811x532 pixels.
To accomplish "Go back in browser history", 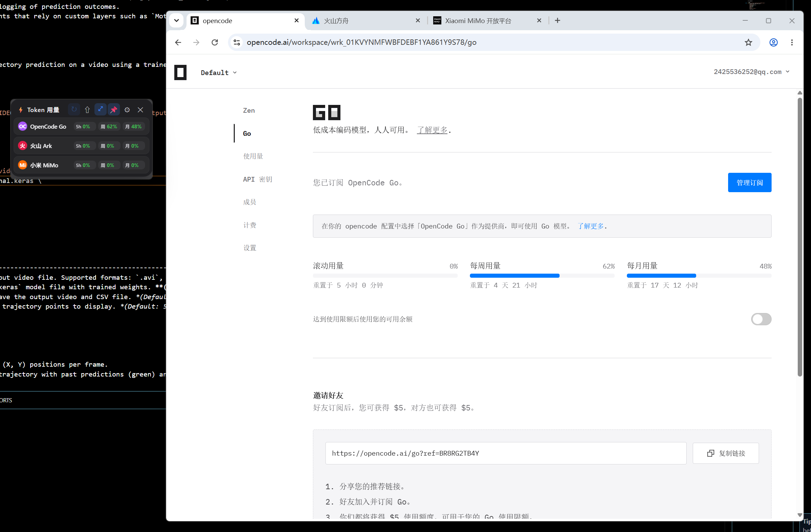I will point(178,42).
